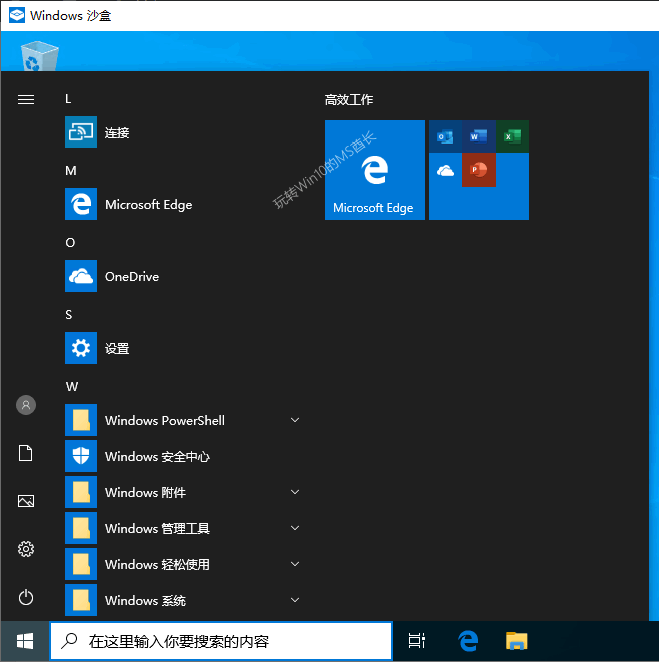Click the Microsoft Edge large tile
659x662 pixels.
pyautogui.click(x=374, y=170)
